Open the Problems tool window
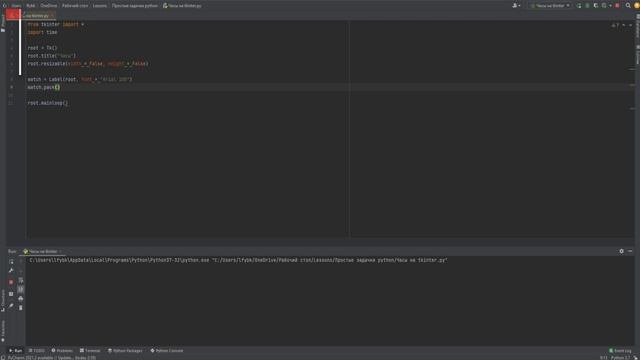This screenshot has width=640, height=360. coord(62,351)
